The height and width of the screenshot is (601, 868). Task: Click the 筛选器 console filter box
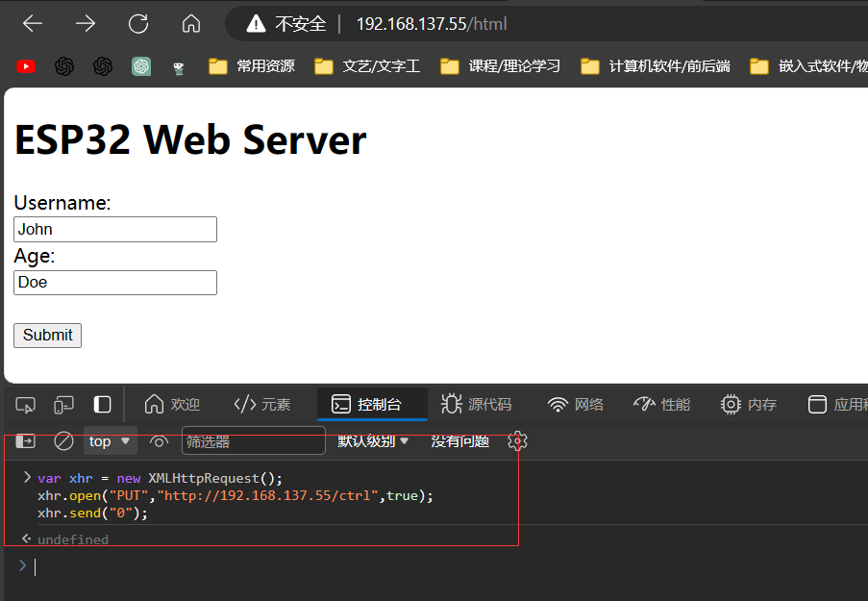coord(253,441)
